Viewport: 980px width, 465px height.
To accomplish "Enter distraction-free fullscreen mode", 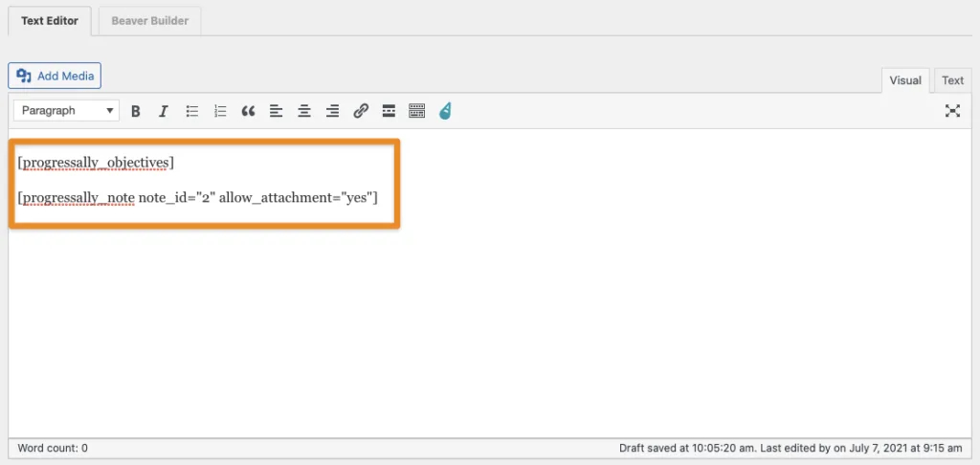I will point(952,111).
